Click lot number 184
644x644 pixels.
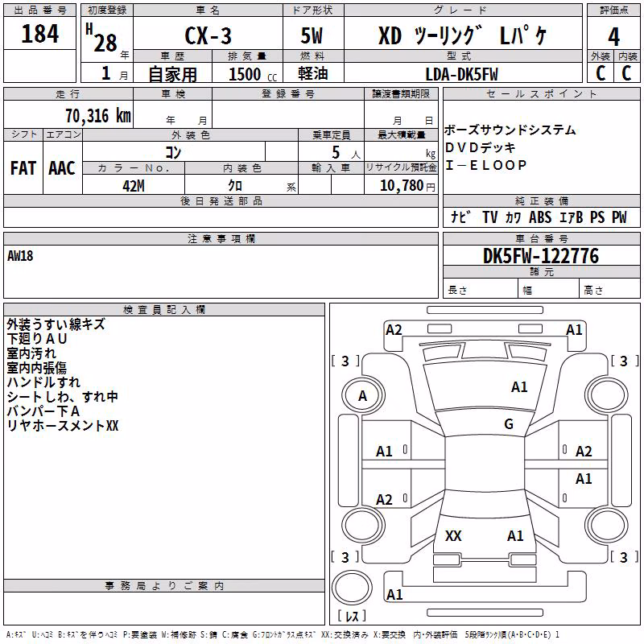(39, 34)
